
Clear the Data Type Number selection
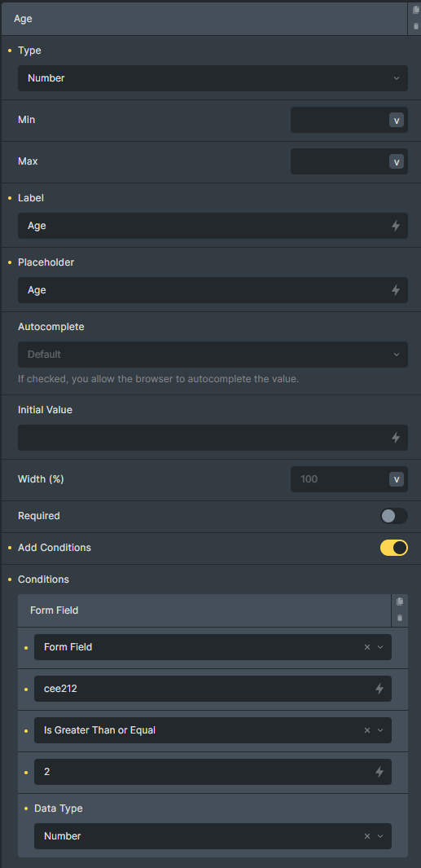366,836
